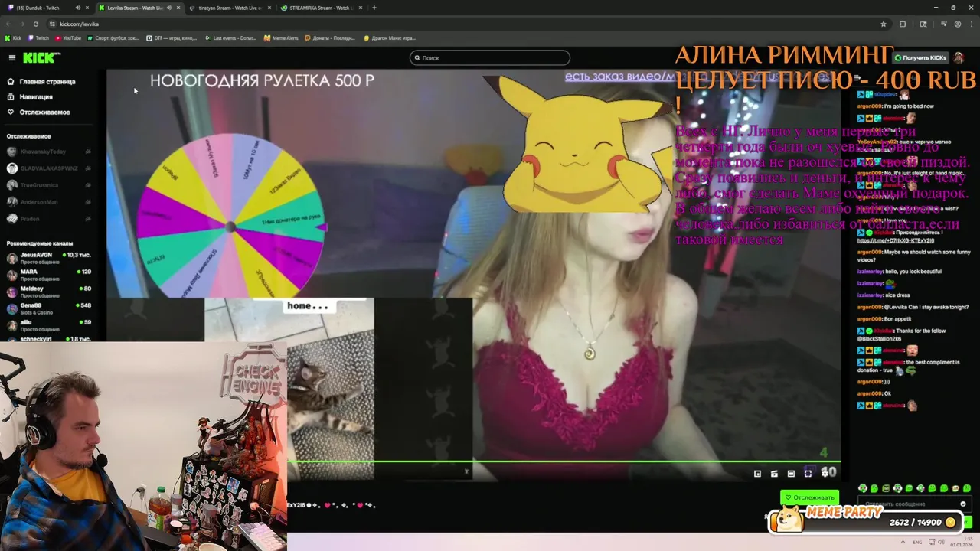This screenshot has height=551, width=980.
Task: Open the user profile avatar menu
Action: pyautogui.click(x=959, y=57)
